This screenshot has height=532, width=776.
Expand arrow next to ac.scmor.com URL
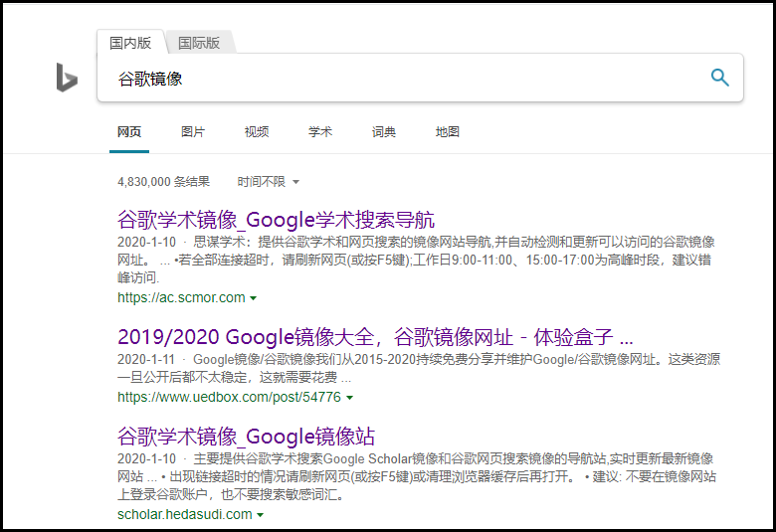254,298
